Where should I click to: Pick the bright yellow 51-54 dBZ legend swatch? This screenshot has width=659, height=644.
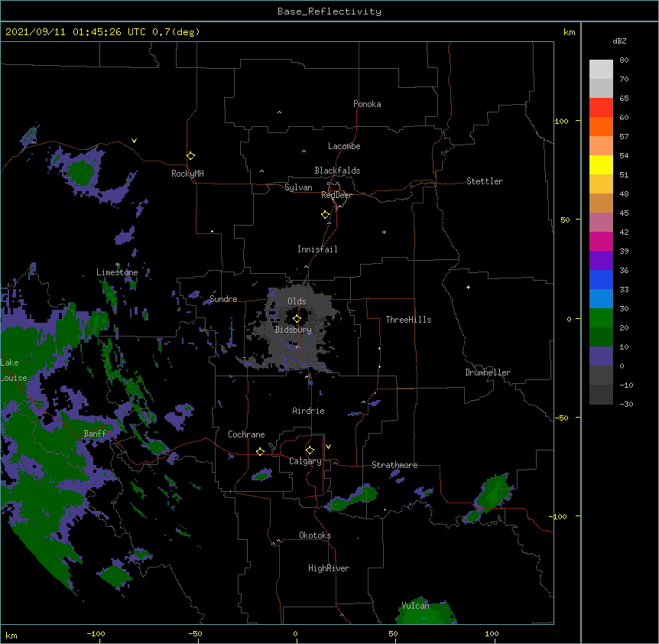click(601, 164)
